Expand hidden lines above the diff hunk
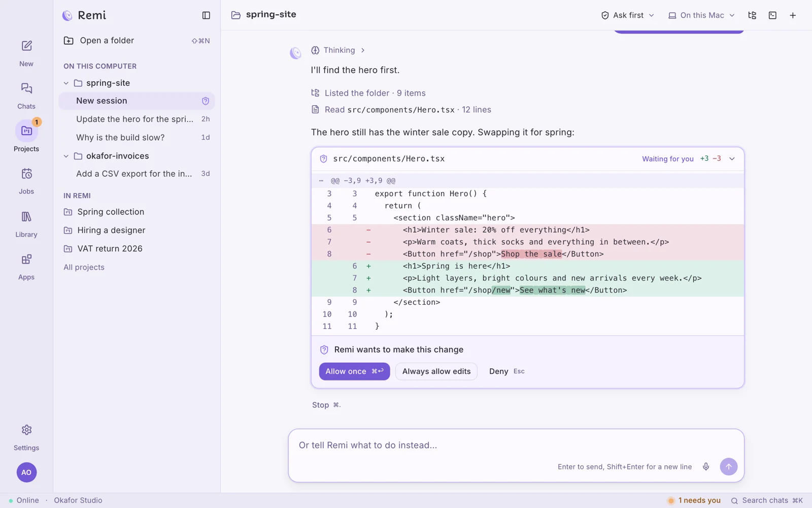 [321, 180]
